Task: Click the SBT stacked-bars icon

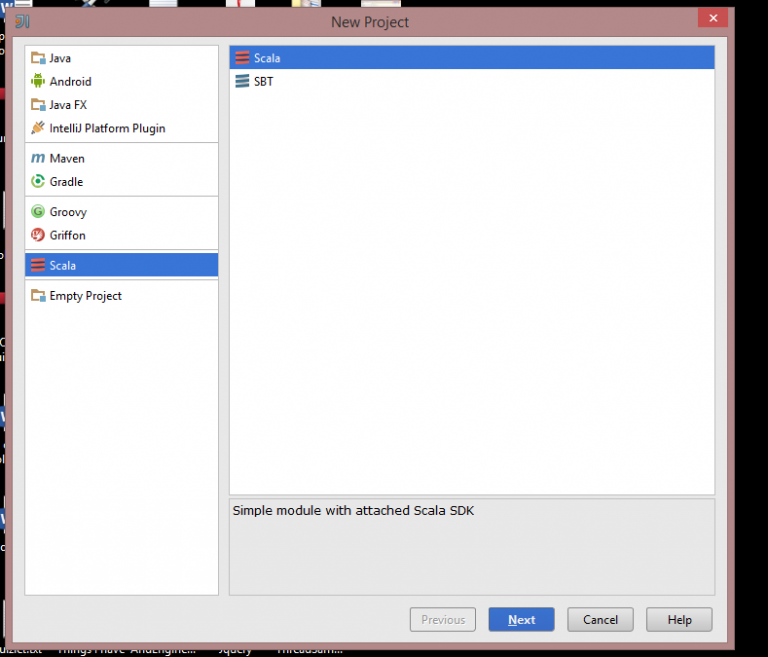Action: (242, 82)
